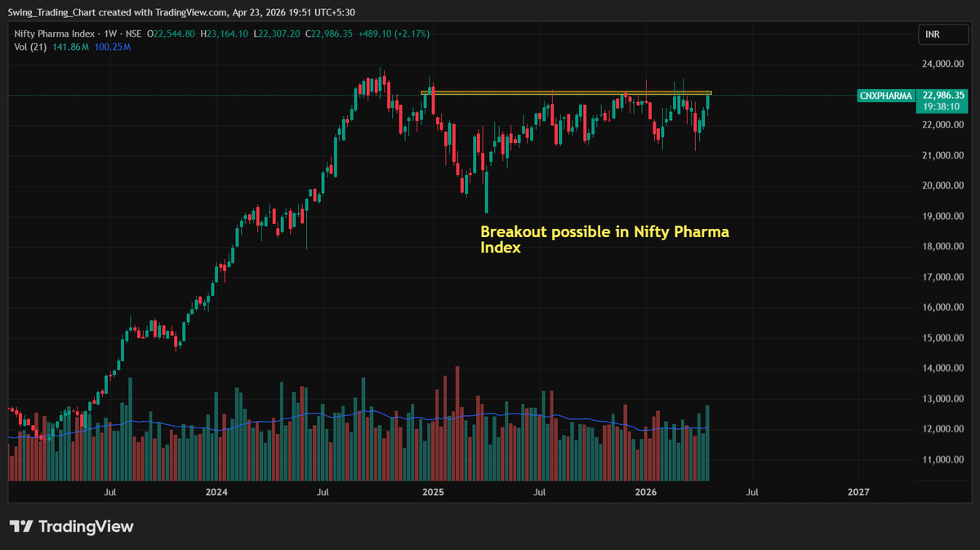Click the 21,000.00 price axis label

pyautogui.click(x=943, y=155)
